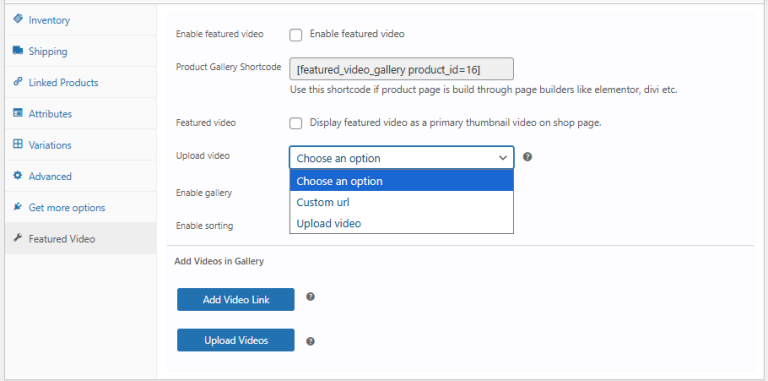This screenshot has width=768, height=381.
Task: Click the Attributes tab icon
Action: [18, 113]
